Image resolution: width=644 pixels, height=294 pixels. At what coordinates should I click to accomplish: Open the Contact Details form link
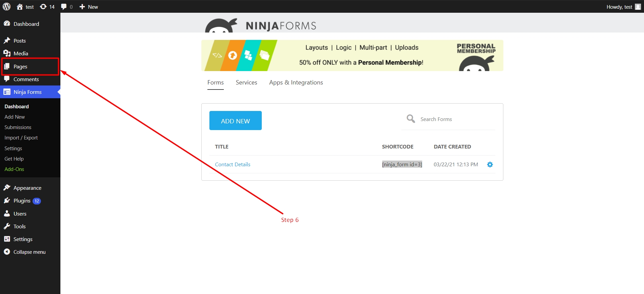233,165
